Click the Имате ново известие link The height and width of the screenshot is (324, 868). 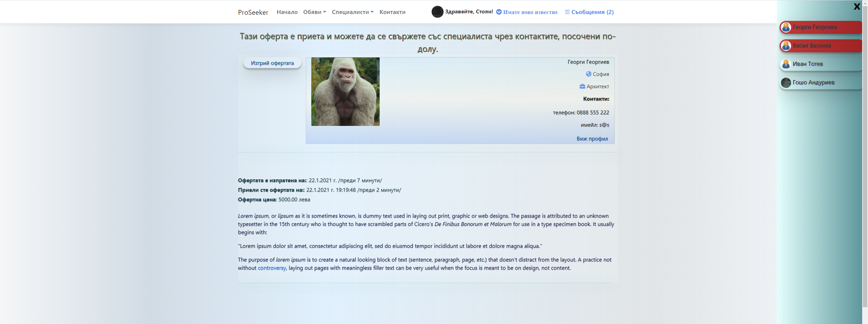coord(530,12)
